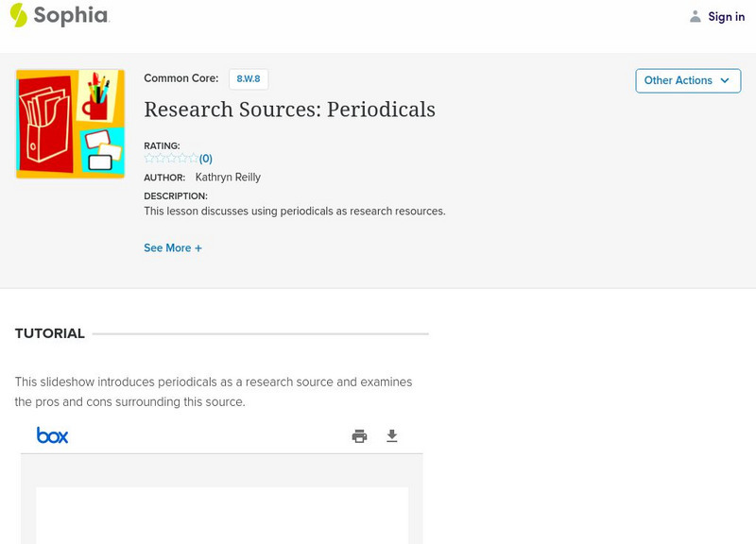Image resolution: width=756 pixels, height=544 pixels.
Task: Click the 8.W.8 Common Core badge
Action: pyautogui.click(x=249, y=79)
